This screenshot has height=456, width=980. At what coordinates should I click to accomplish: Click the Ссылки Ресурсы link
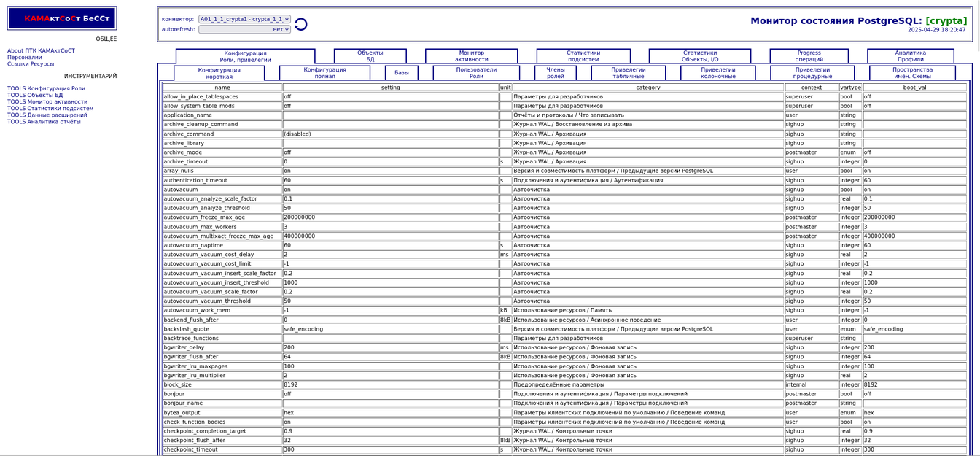[x=31, y=64]
